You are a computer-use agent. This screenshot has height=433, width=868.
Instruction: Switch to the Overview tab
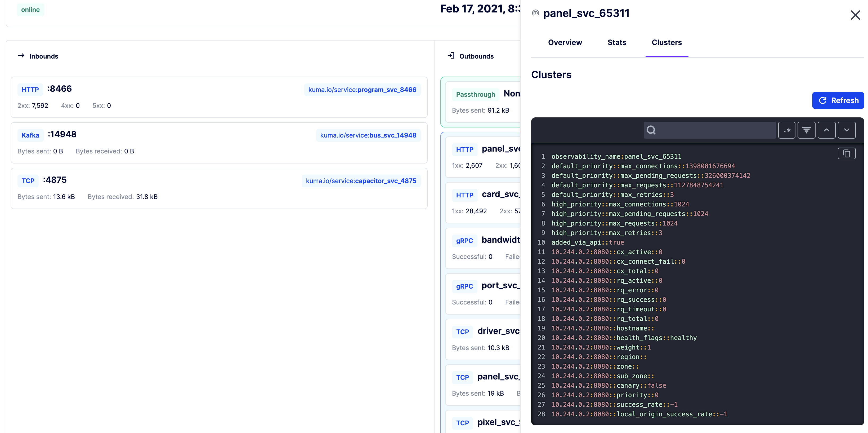tap(565, 42)
